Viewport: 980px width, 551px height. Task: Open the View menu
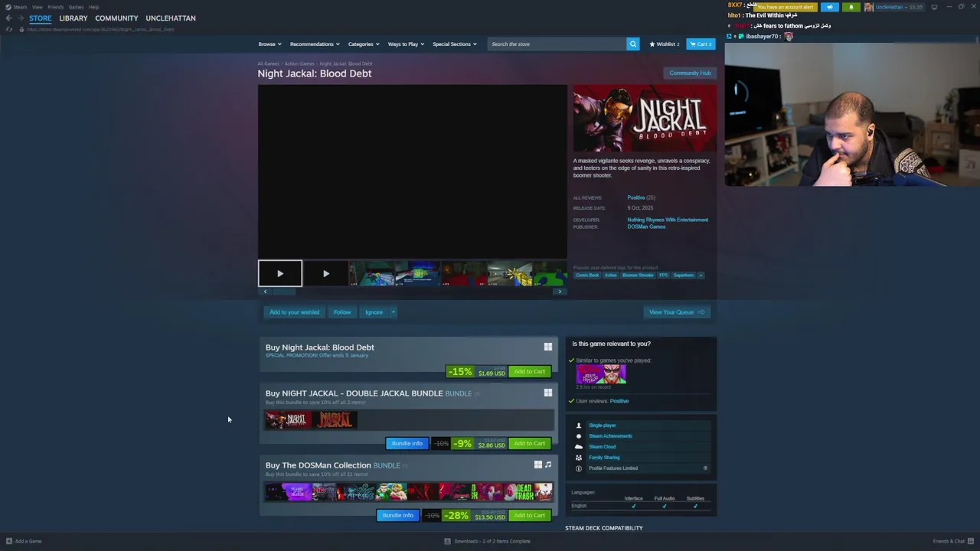[x=37, y=7]
